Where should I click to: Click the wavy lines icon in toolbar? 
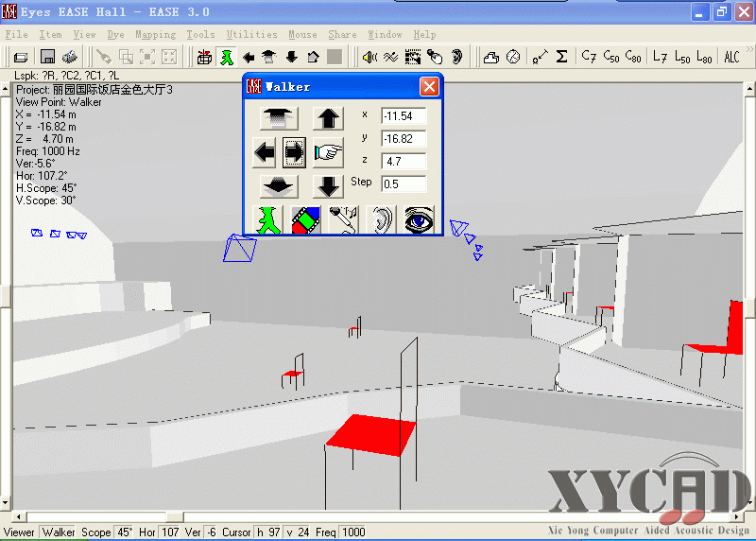click(x=391, y=57)
